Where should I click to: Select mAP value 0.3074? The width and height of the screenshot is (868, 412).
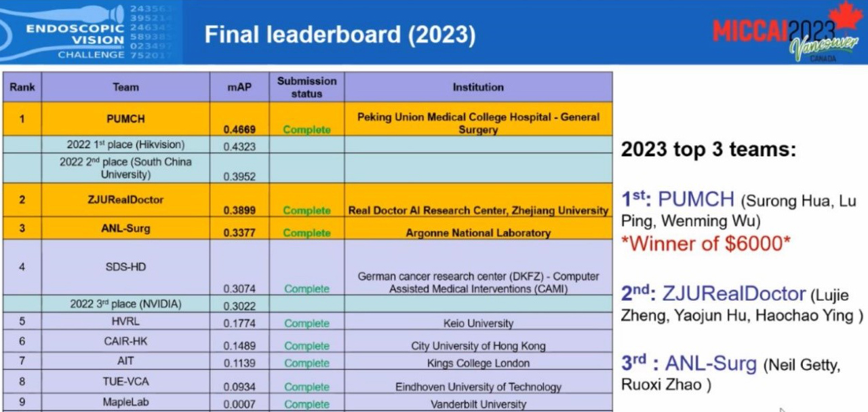[239, 288]
